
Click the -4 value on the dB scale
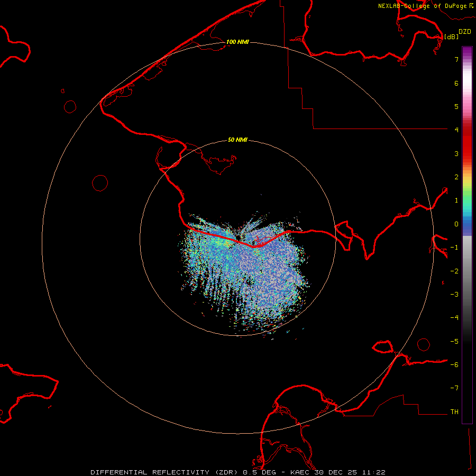click(x=454, y=318)
